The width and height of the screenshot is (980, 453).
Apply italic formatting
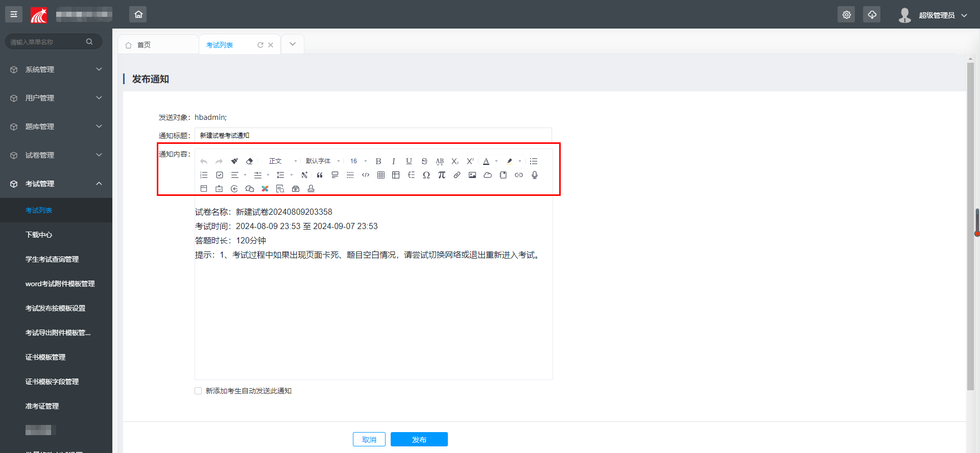[x=394, y=161]
